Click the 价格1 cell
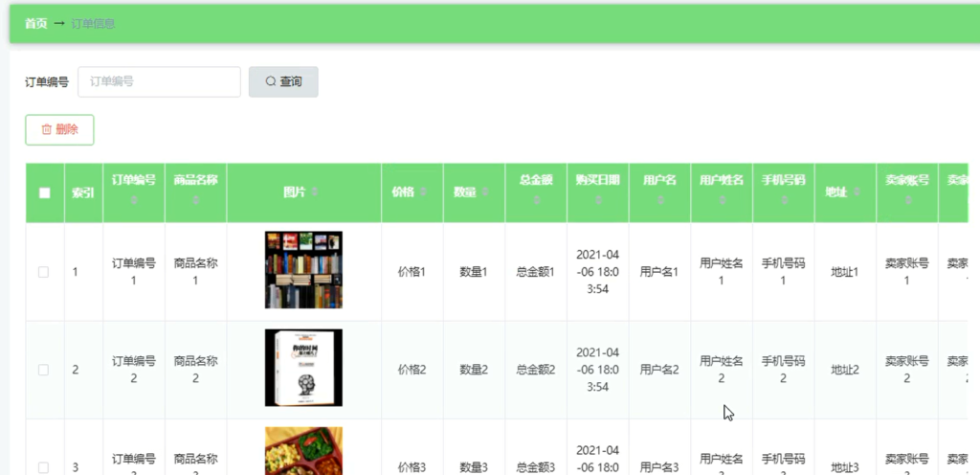 [412, 272]
